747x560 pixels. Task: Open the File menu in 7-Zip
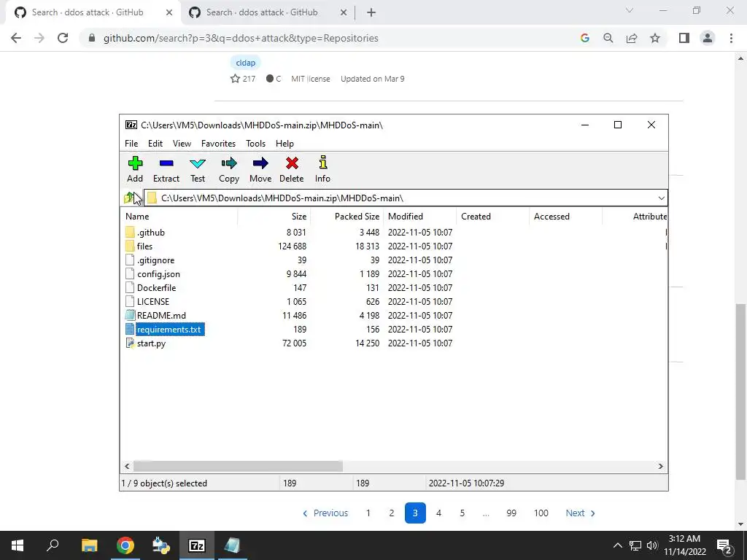(131, 144)
